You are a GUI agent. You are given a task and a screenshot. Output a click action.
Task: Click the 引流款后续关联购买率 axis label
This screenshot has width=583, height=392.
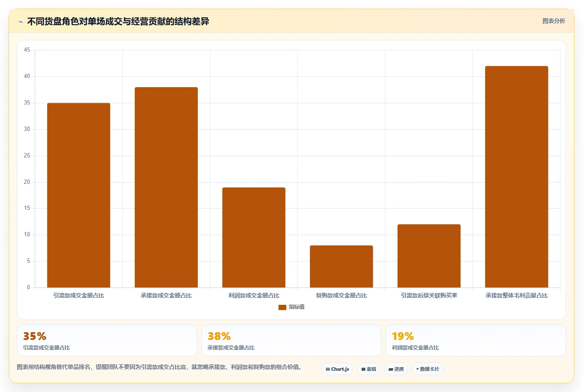429,295
